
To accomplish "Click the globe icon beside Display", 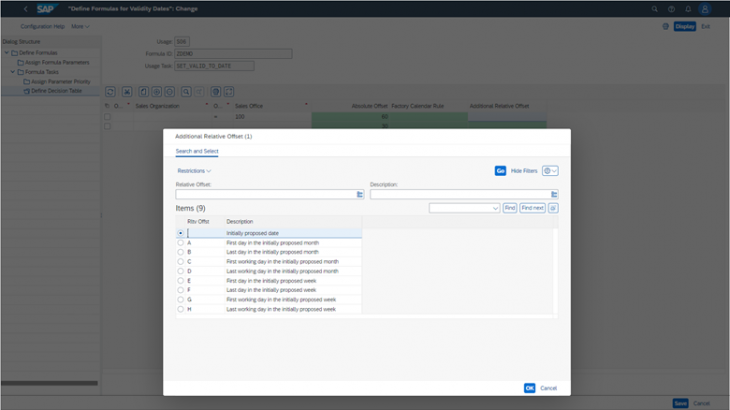I will (x=666, y=27).
